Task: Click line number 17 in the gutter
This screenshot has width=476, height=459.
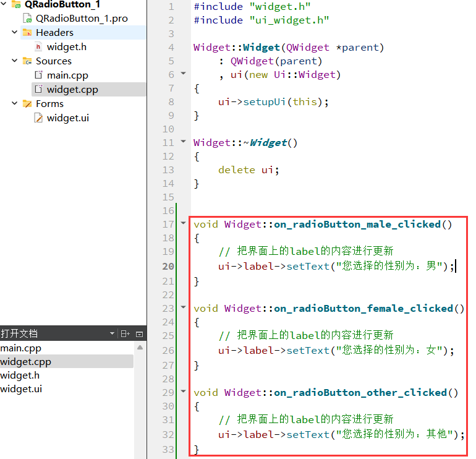Action: pyautogui.click(x=168, y=224)
